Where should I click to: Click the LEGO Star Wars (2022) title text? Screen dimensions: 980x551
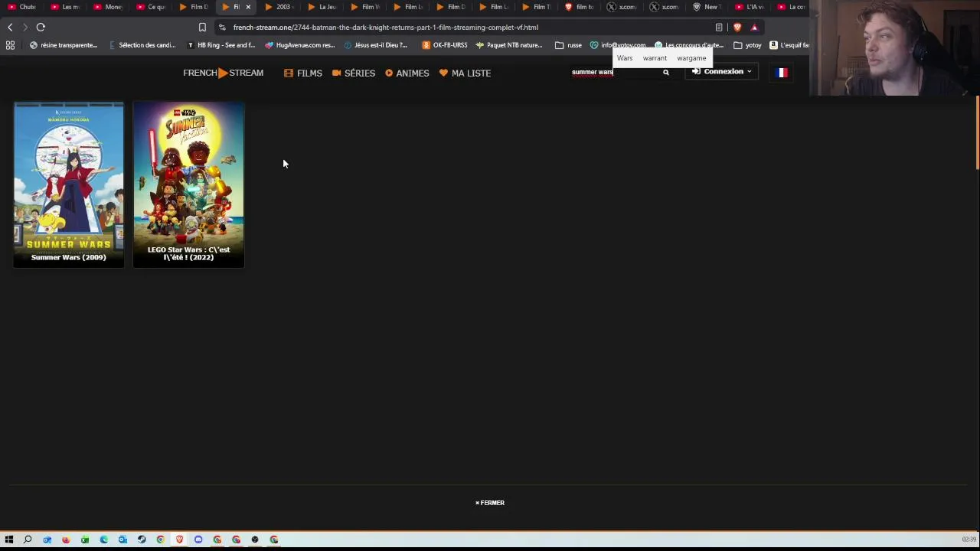click(x=188, y=253)
